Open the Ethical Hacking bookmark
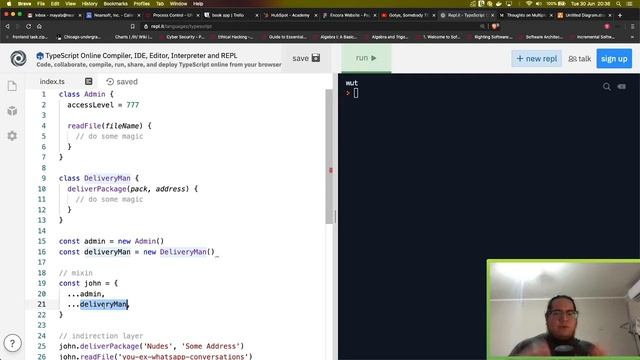This screenshot has height=360, width=640. pos(232,37)
